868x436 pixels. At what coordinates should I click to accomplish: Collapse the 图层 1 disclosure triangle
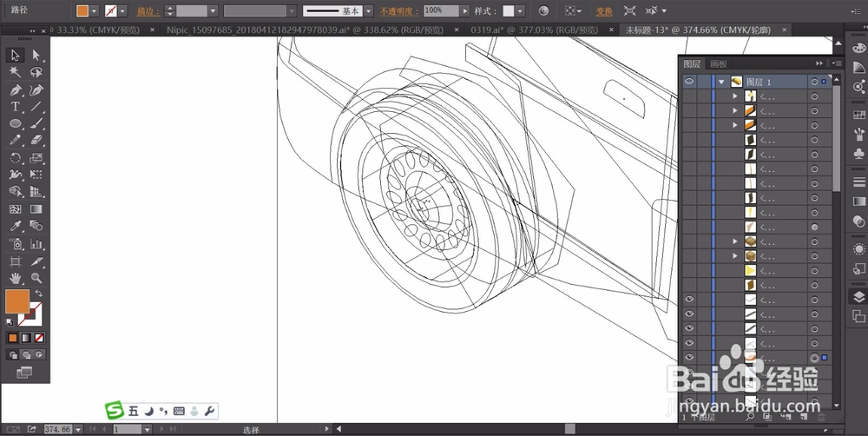721,82
